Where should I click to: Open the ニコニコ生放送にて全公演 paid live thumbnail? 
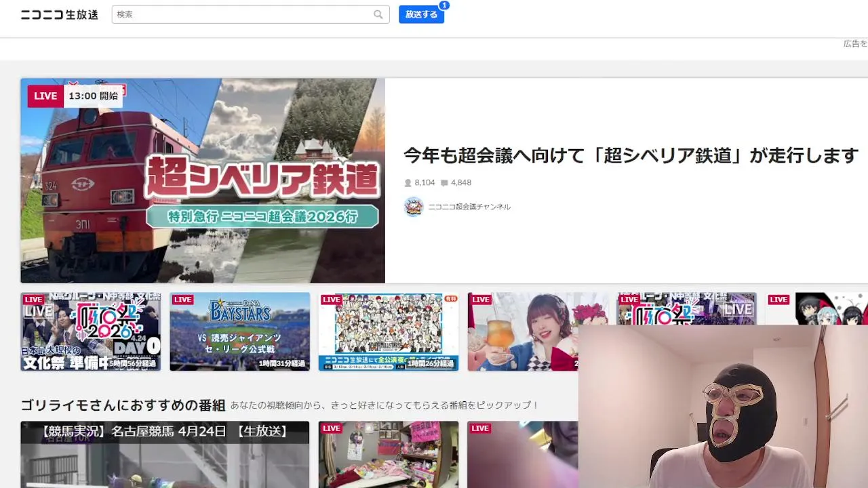tap(389, 331)
